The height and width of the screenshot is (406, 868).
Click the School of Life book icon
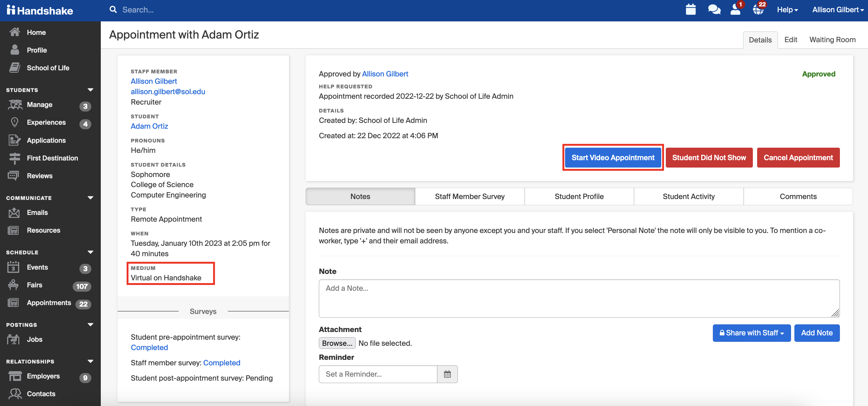click(x=14, y=68)
